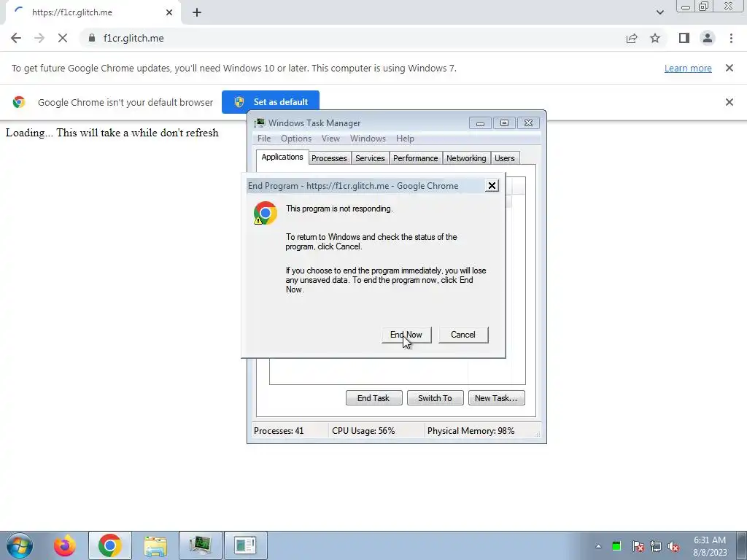Screen dimensions: 747x560
Task: Go back using Chrome's back arrow
Action: (16, 38)
